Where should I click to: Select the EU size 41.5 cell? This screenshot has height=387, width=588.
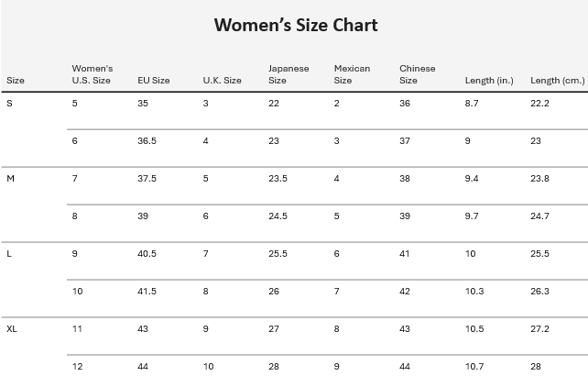coord(147,292)
